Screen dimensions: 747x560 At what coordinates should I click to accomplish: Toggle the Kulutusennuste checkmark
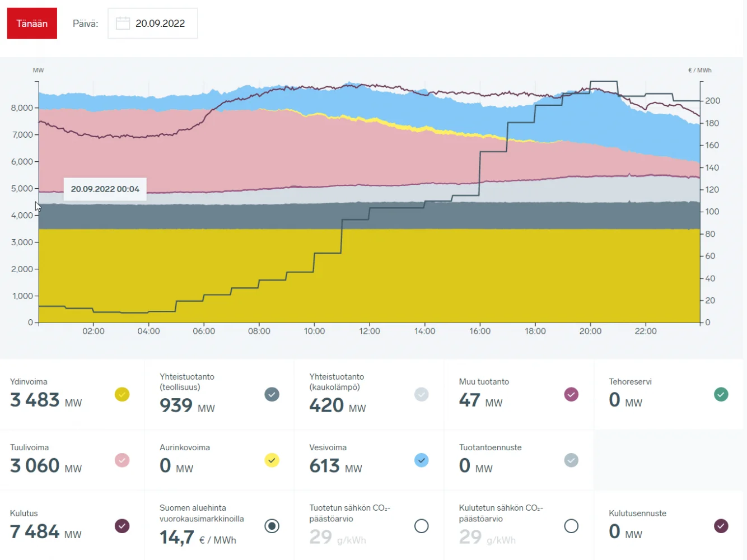[x=721, y=526]
